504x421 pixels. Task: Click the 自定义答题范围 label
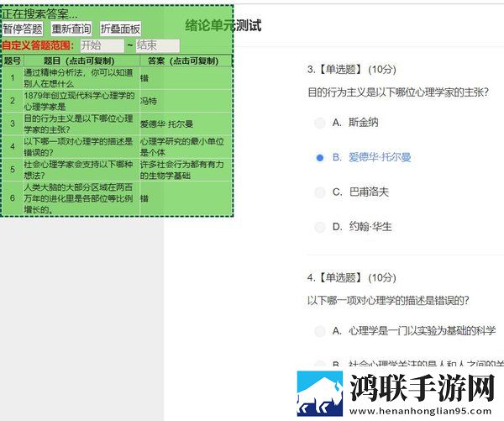tap(38, 45)
